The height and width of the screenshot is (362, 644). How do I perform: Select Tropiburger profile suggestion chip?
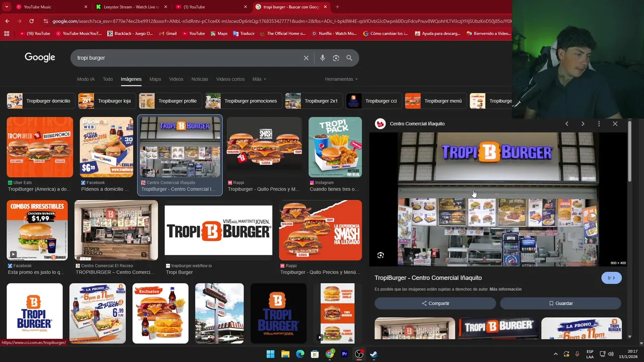170,101
